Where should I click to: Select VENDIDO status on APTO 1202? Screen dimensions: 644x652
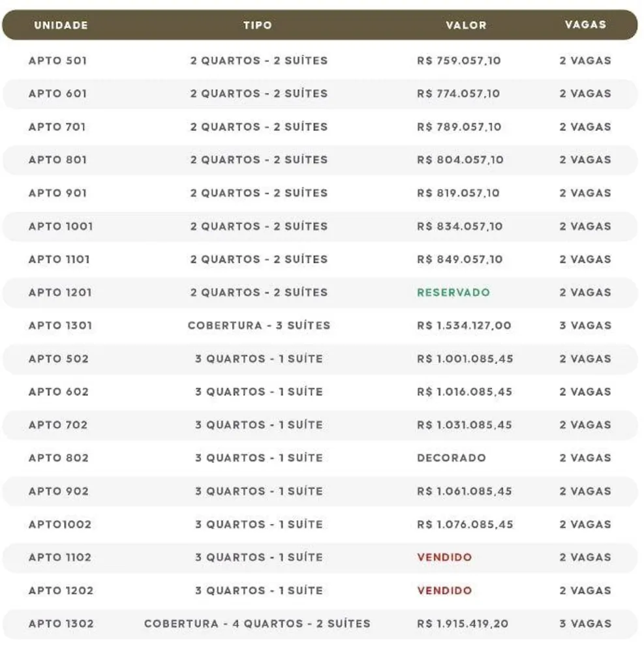point(444,591)
